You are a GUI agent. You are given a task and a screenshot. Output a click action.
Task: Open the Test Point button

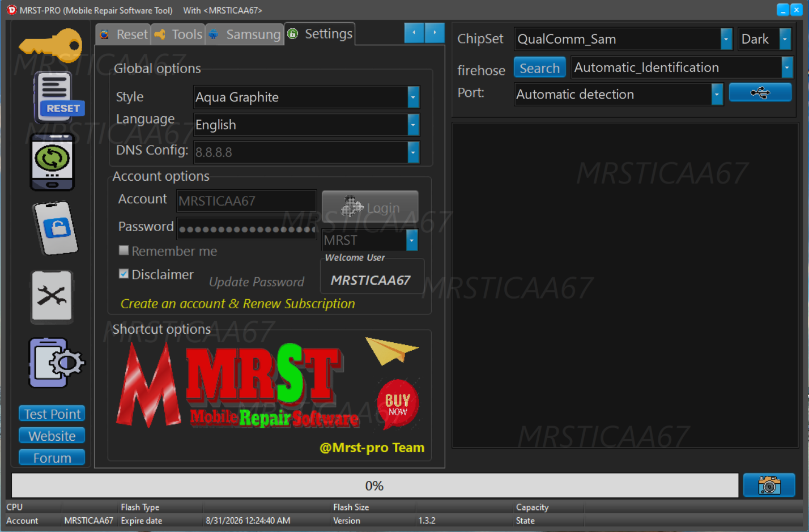(52, 414)
